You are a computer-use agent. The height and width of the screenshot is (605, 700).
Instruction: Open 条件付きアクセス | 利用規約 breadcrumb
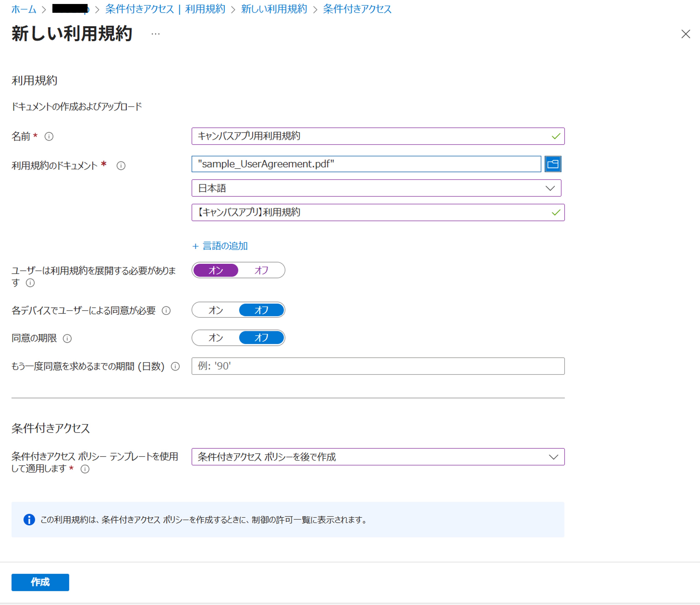pos(165,9)
